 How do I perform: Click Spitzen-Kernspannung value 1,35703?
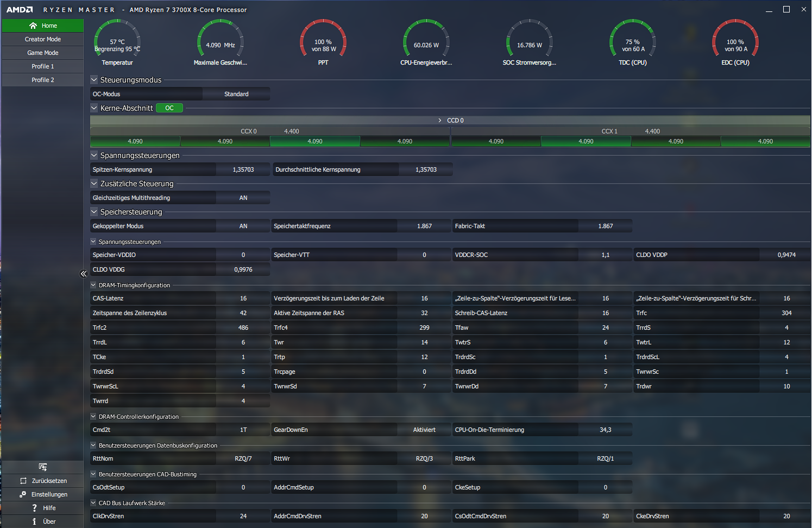(x=243, y=169)
